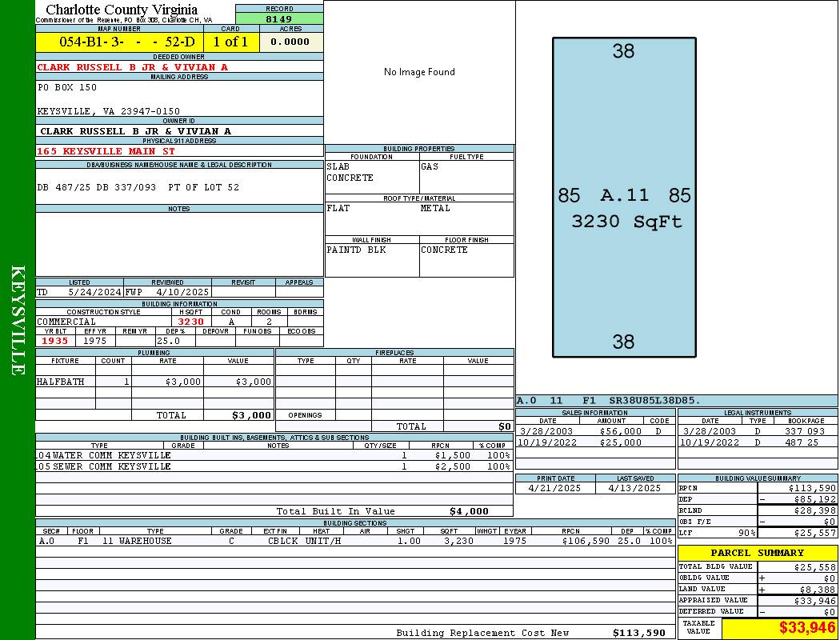The height and width of the screenshot is (640, 840).
Task: Click the No Image Found placeholder
Action: point(419,72)
